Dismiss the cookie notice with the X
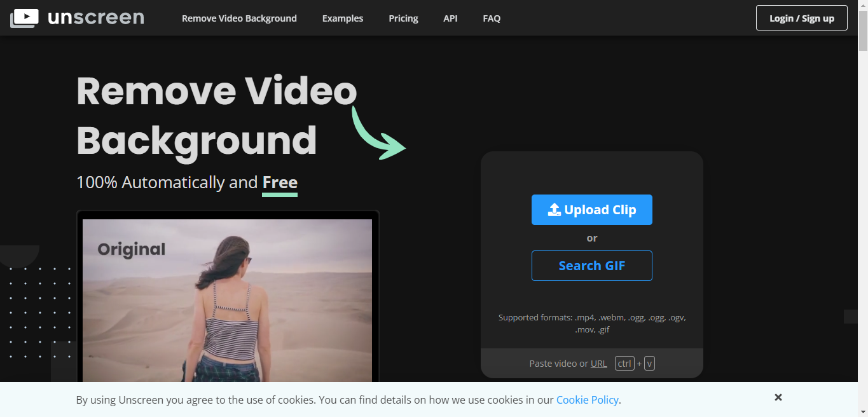Viewport: 868px width, 417px height. coord(778,397)
